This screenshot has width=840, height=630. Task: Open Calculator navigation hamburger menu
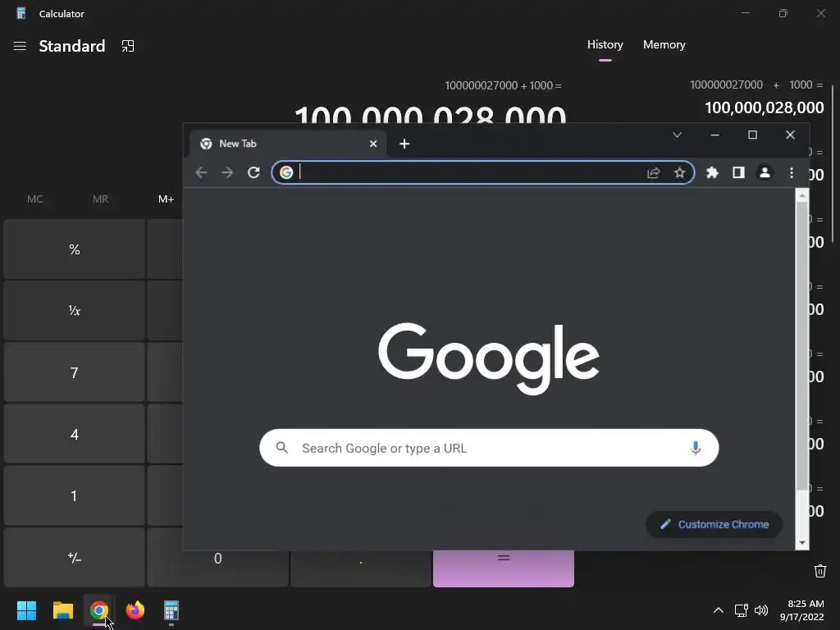pos(20,46)
